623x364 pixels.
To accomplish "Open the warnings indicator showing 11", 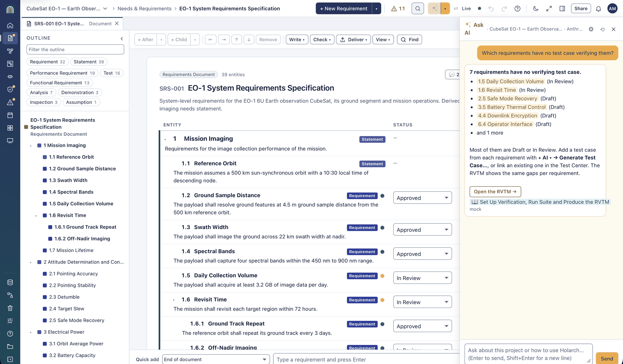I will point(398,9).
